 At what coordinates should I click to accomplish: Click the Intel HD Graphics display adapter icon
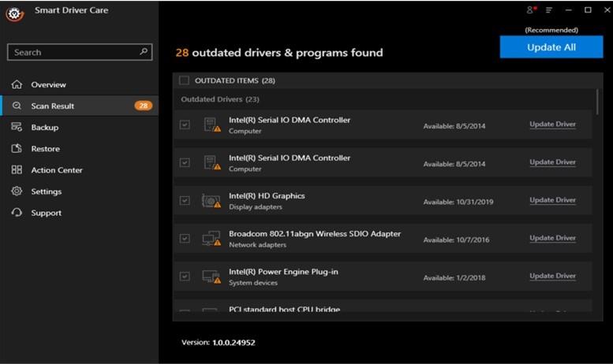coord(211,201)
